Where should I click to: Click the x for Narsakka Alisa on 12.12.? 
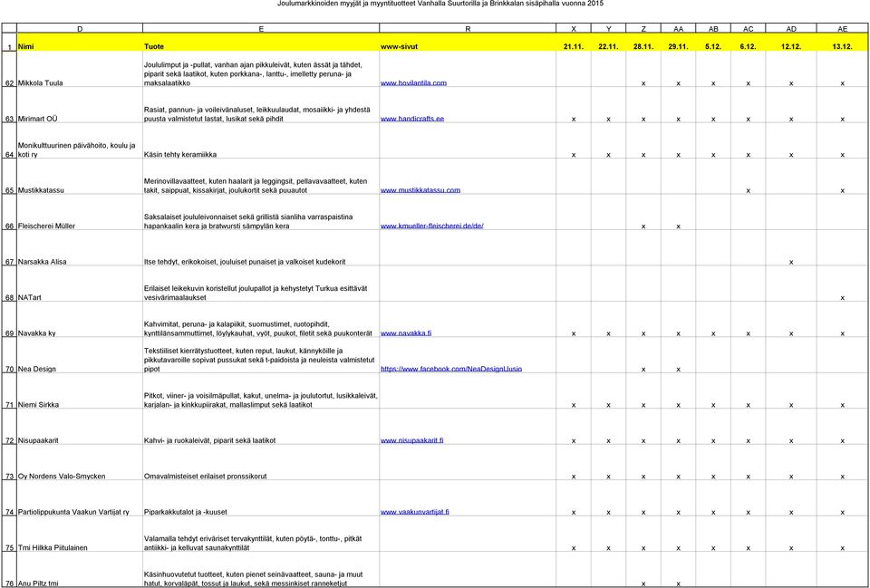(791, 263)
